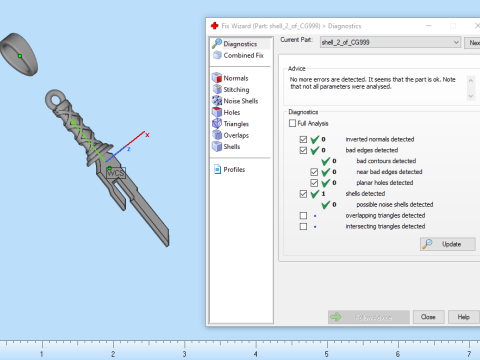Click the Advice message text
The height and width of the screenshot is (360, 480).
pyautogui.click(x=373, y=83)
